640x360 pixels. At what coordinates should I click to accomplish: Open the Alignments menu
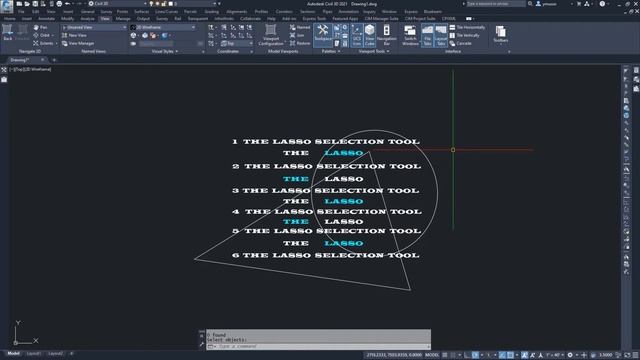(x=237, y=11)
